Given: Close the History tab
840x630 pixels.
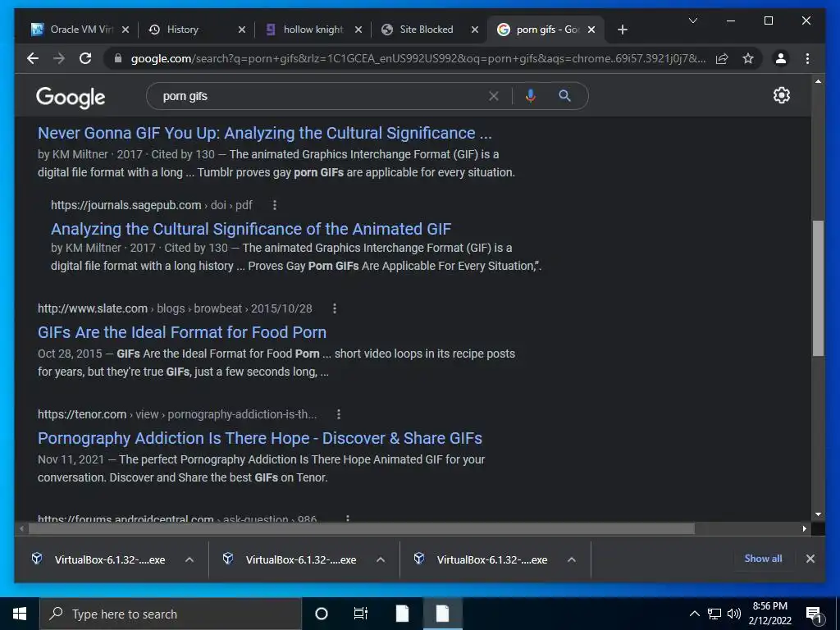Looking at the screenshot, I should click(x=242, y=30).
